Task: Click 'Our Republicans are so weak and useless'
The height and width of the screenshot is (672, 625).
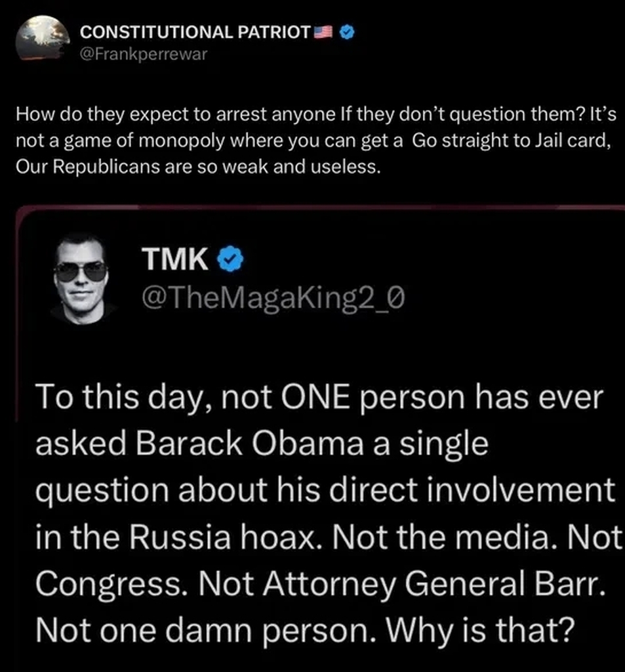Action: pos(197,166)
